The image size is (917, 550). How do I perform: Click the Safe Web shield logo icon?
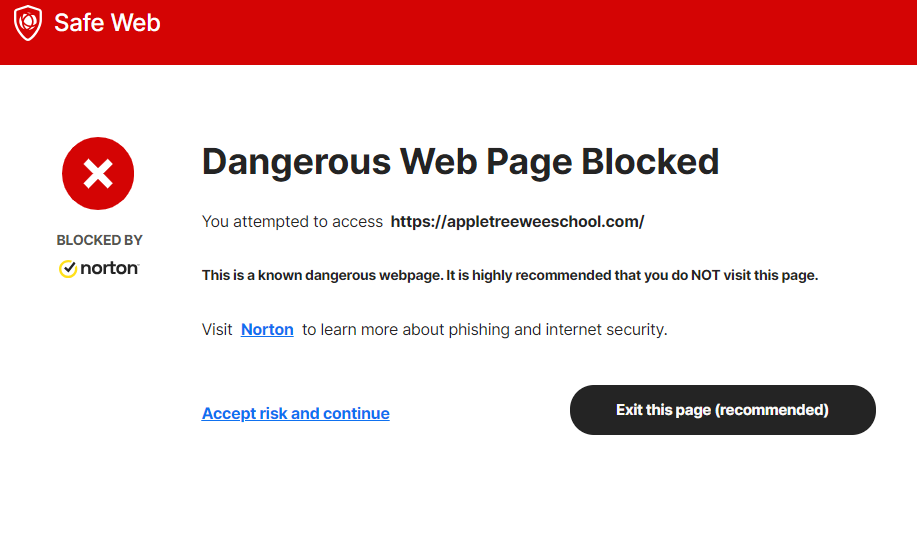point(28,23)
